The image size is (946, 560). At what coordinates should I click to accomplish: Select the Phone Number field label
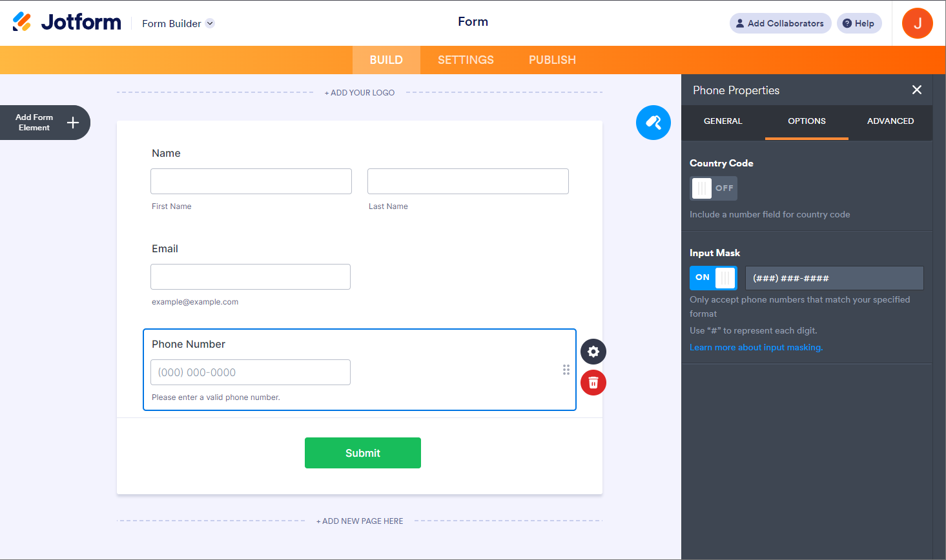pyautogui.click(x=189, y=344)
